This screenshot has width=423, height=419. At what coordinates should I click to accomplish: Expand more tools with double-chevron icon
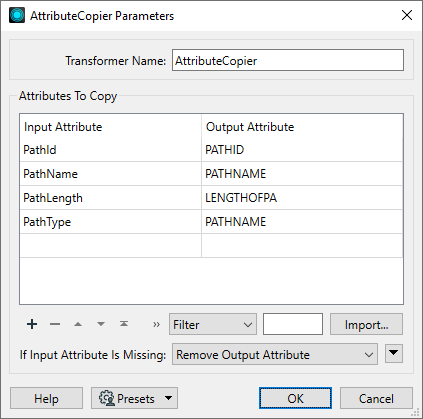(x=156, y=324)
